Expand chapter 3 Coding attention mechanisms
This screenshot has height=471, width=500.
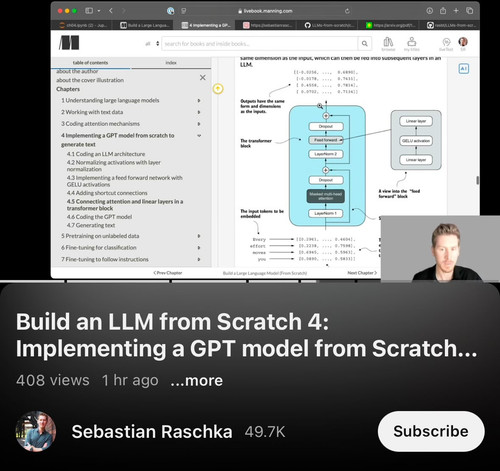(x=199, y=124)
